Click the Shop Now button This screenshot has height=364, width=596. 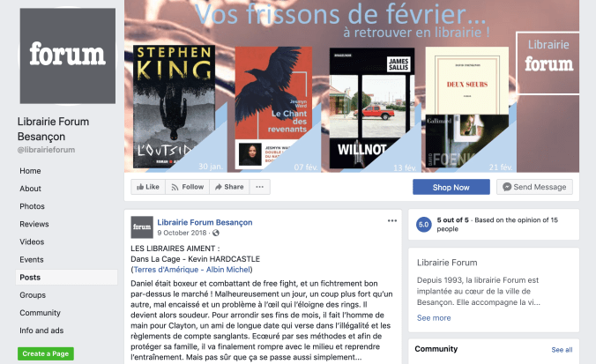point(451,187)
